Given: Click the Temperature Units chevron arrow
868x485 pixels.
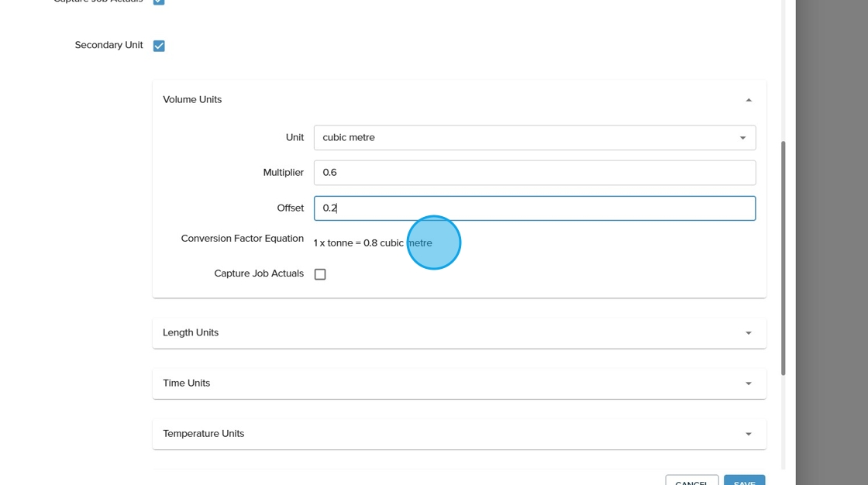Looking at the screenshot, I should click(748, 434).
